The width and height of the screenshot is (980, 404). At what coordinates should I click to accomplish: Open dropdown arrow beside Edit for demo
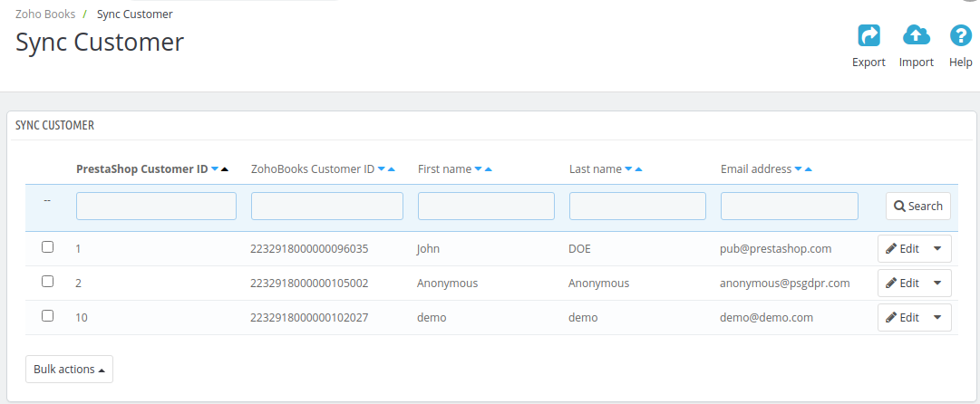pyautogui.click(x=937, y=317)
